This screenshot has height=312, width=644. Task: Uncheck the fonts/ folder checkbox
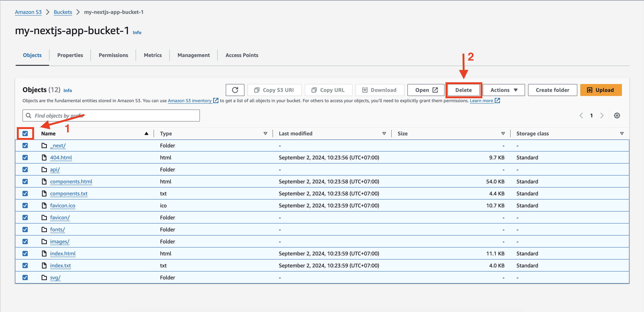coord(25,230)
